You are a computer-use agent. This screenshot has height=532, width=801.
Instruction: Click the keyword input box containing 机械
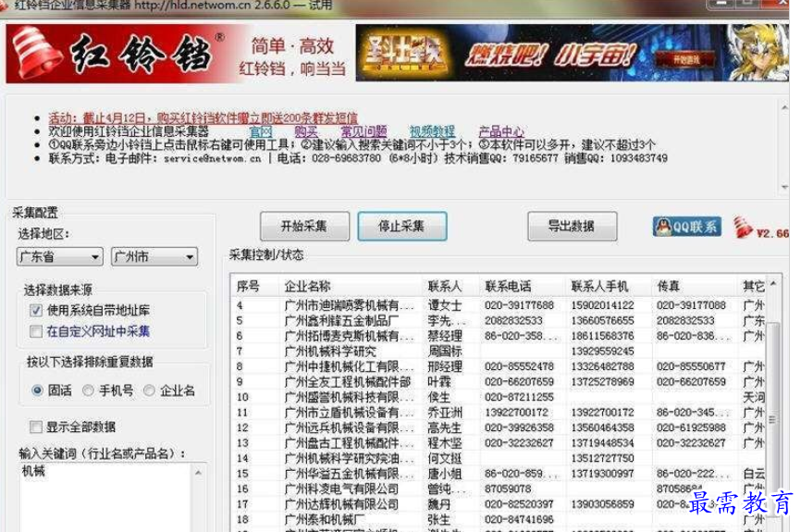point(105,497)
